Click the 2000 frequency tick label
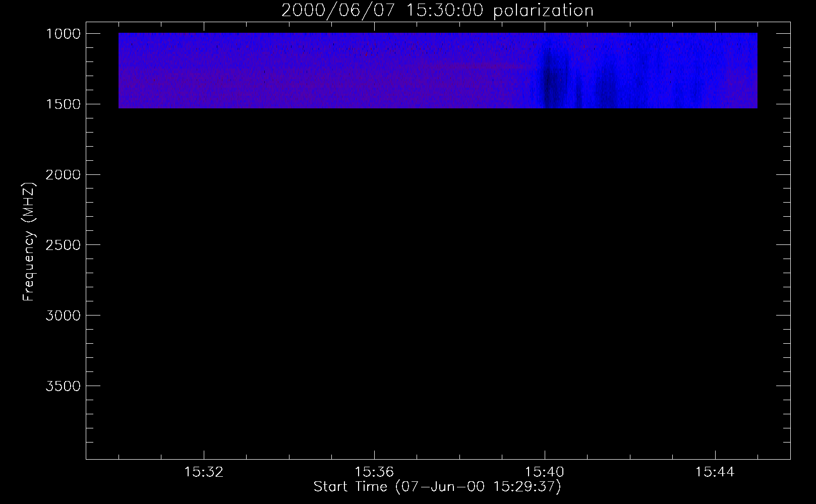This screenshot has width=816, height=504. [x=63, y=175]
